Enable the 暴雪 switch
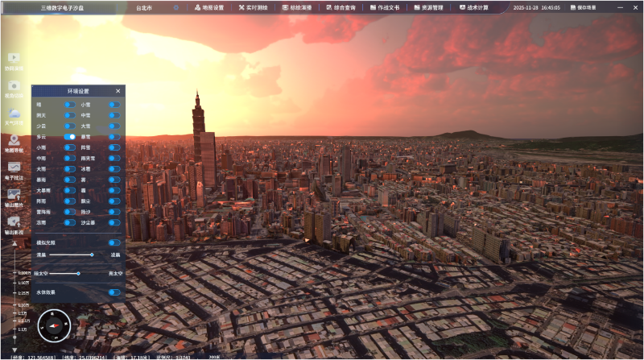Image resolution: width=644 pixels, height=360 pixels. [114, 137]
